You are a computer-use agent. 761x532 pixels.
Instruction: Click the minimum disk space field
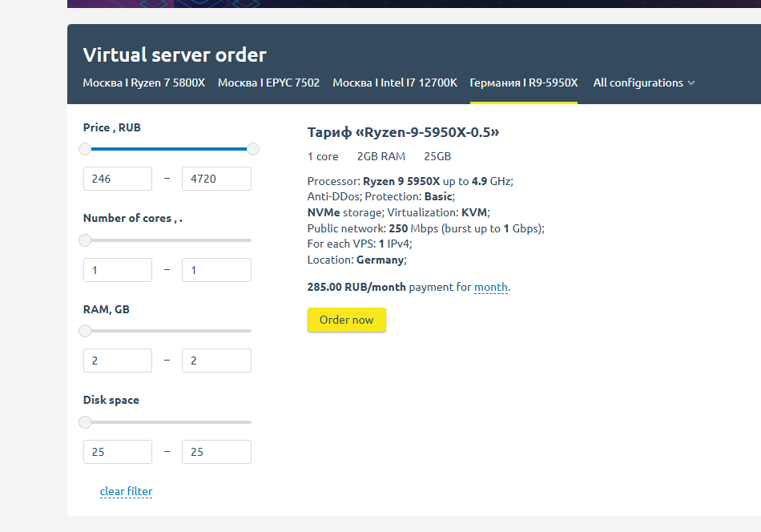tap(118, 452)
